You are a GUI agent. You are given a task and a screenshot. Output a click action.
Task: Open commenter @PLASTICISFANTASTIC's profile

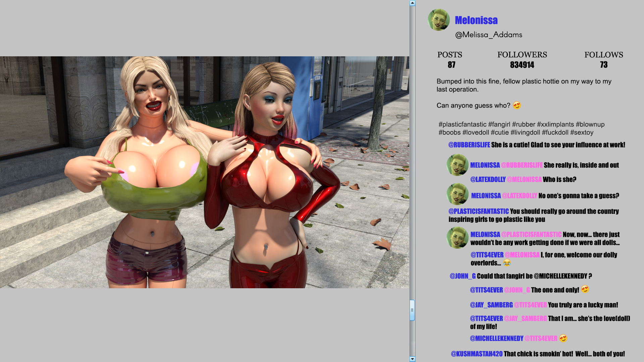point(479,211)
